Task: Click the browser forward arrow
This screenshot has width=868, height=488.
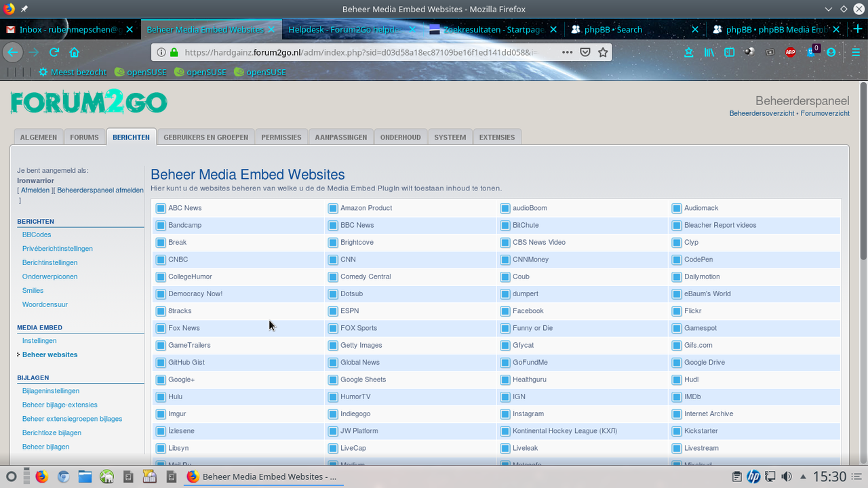Action: pyautogui.click(x=34, y=52)
